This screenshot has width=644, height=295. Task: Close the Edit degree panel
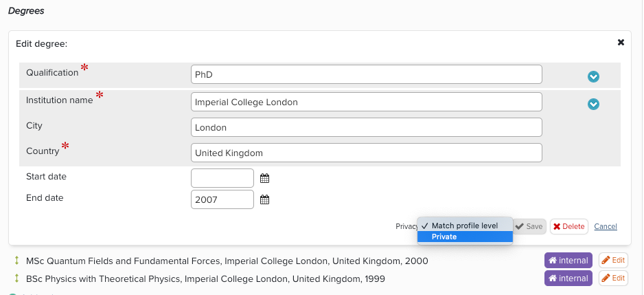click(621, 43)
